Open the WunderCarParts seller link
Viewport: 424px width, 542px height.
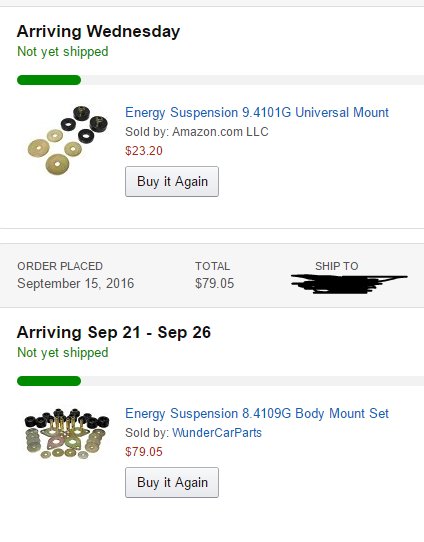[217, 433]
